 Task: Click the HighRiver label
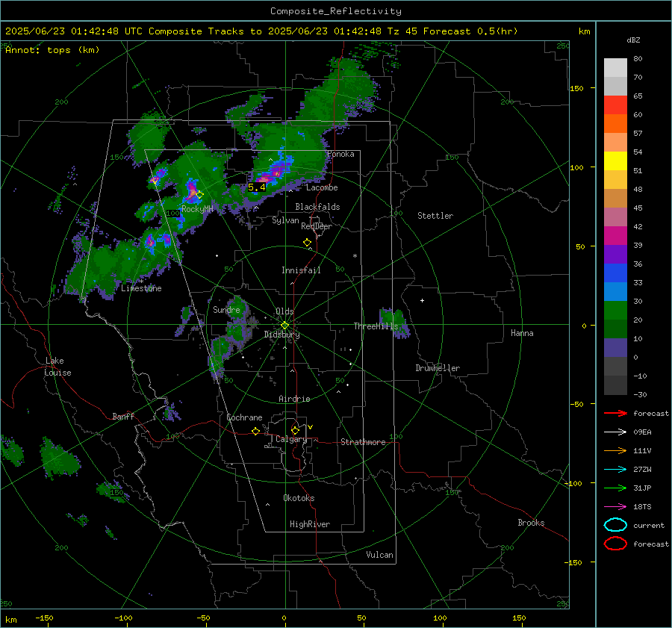pyautogui.click(x=310, y=524)
